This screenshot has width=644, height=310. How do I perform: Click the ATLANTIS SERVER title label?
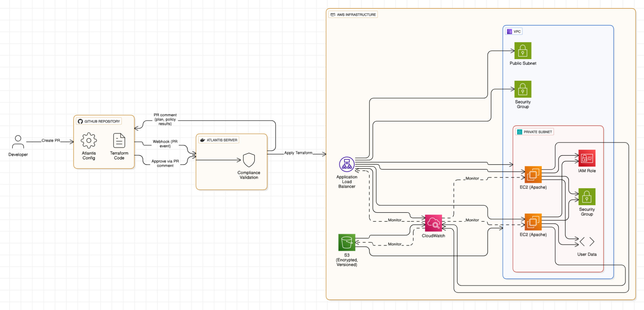point(222,140)
